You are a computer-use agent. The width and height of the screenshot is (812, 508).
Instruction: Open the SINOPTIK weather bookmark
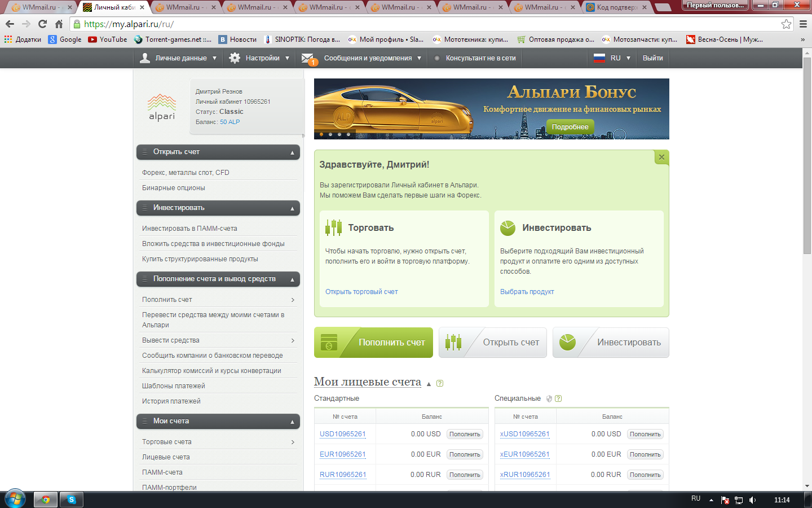pos(302,40)
